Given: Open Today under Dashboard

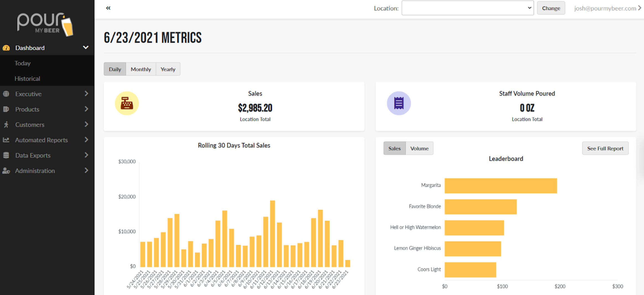Looking at the screenshot, I should tap(22, 63).
